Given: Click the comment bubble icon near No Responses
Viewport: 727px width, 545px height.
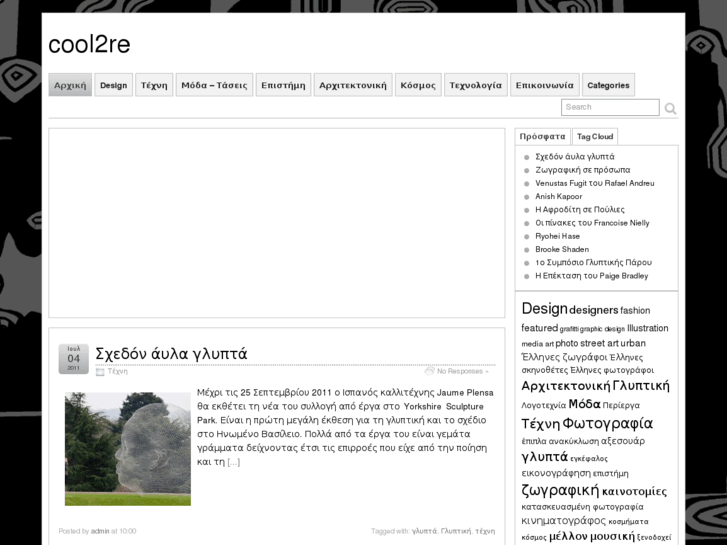Looking at the screenshot, I should point(429,371).
